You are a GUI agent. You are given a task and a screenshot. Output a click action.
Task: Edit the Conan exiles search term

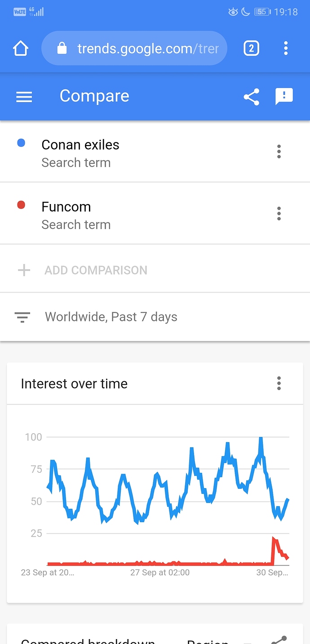(80, 145)
